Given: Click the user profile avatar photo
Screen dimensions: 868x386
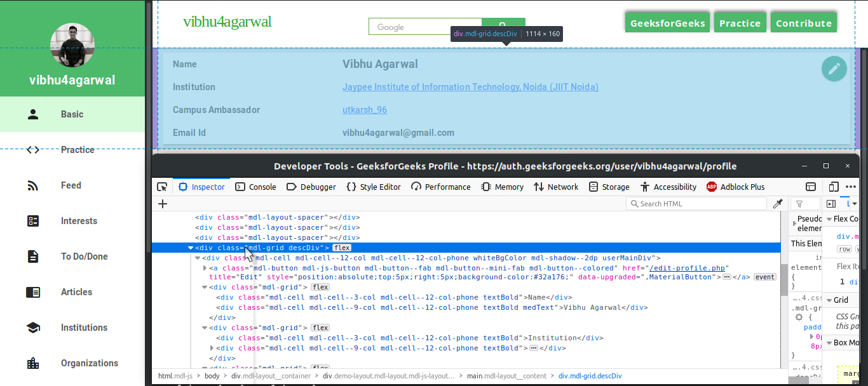Looking at the screenshot, I should pos(72,45).
